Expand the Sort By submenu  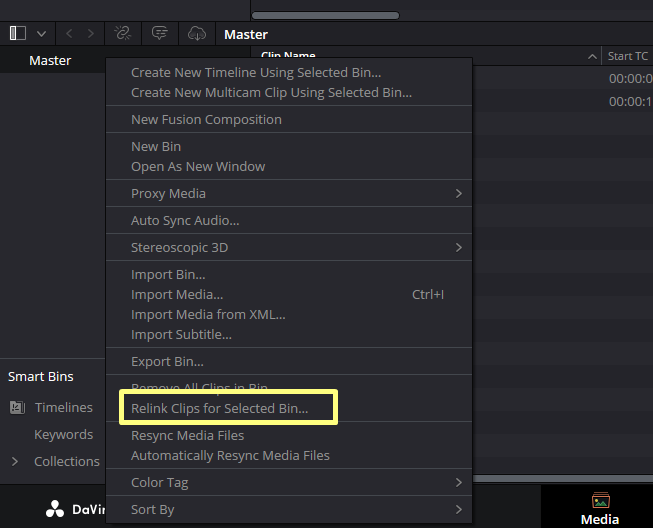click(289, 510)
